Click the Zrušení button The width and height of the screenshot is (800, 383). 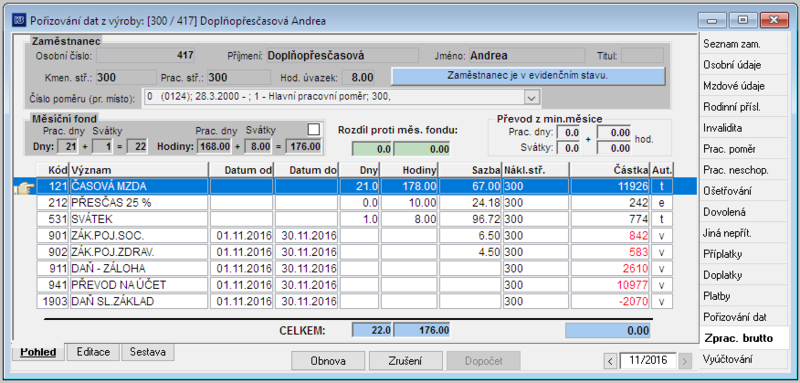(x=406, y=361)
